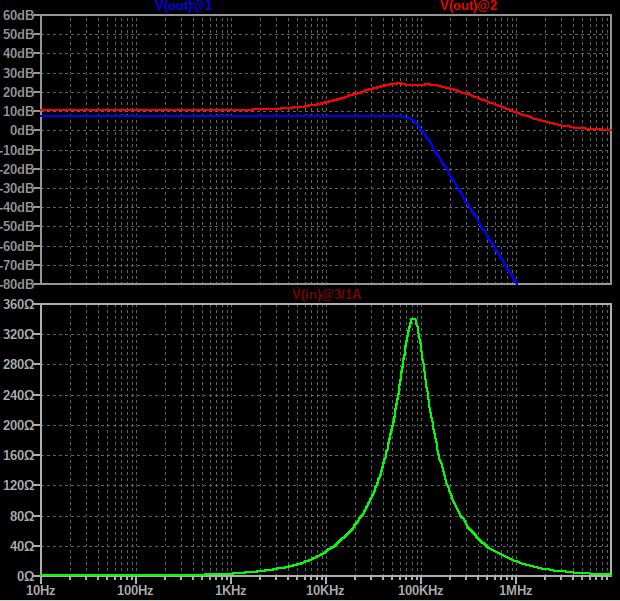Click the 320Ω axis label
Image resolution: width=620 pixels, height=601 pixels.
pyautogui.click(x=18, y=335)
